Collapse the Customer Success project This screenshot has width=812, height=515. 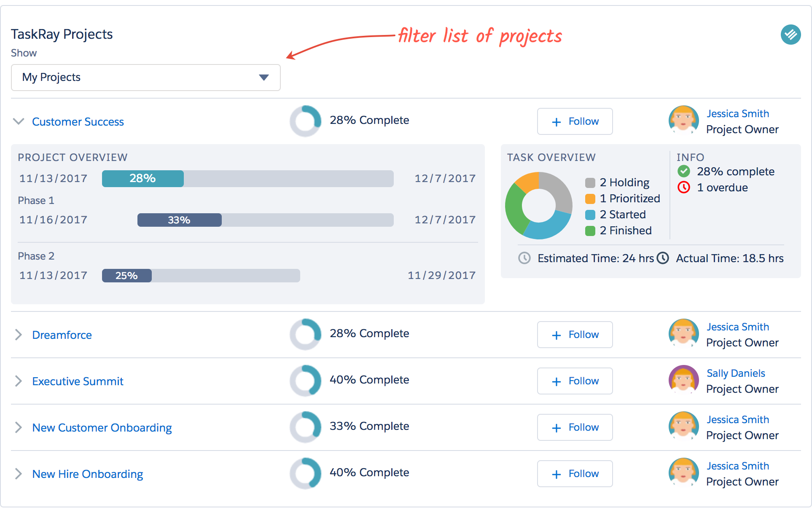pos(19,122)
